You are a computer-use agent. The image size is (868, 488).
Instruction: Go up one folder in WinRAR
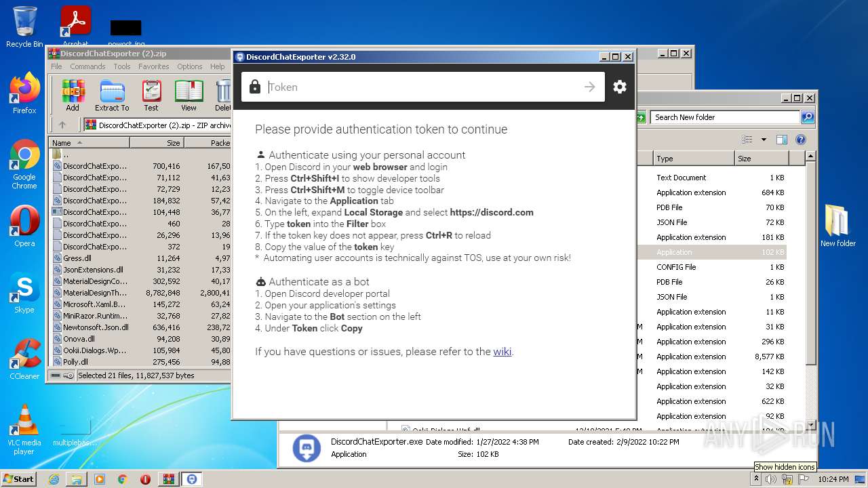pyautogui.click(x=62, y=125)
